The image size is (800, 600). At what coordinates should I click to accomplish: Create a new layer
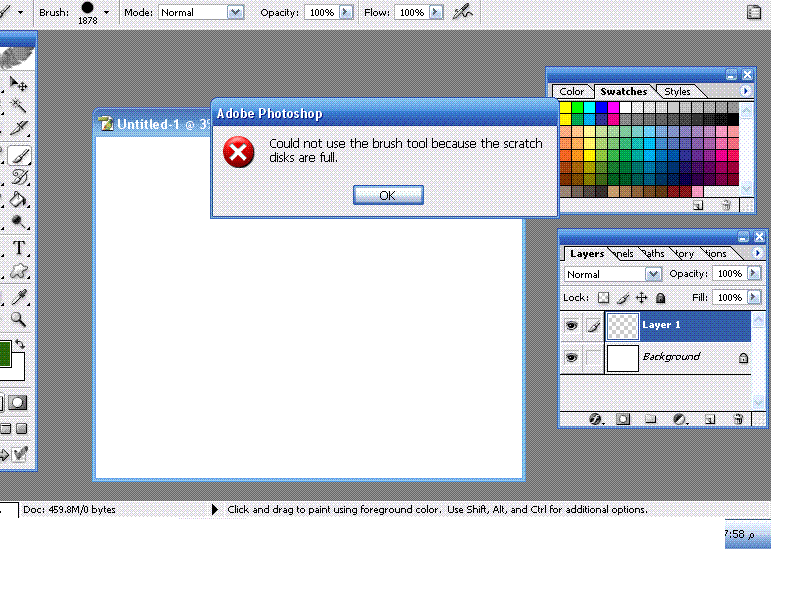[710, 419]
